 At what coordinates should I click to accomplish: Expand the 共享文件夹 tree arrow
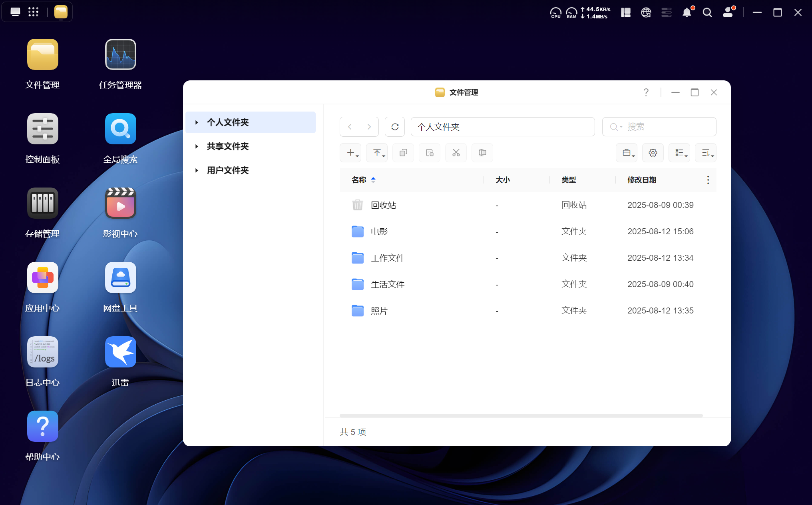coord(197,146)
